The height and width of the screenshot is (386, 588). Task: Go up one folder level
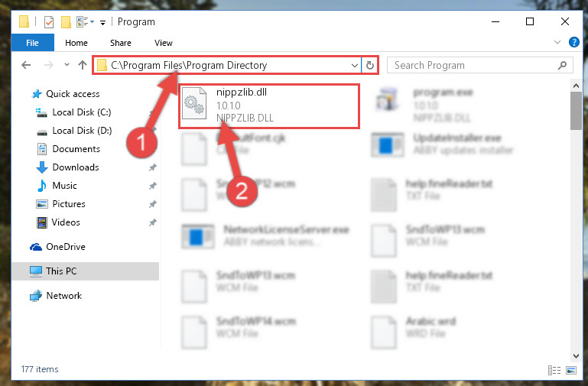pos(82,65)
